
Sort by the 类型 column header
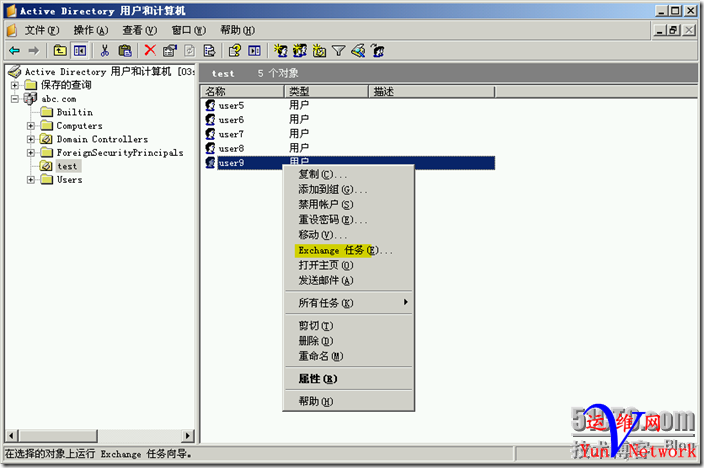click(326, 92)
